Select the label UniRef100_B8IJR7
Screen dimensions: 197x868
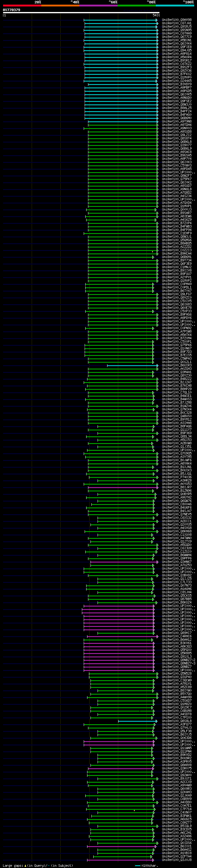(176, 487)
